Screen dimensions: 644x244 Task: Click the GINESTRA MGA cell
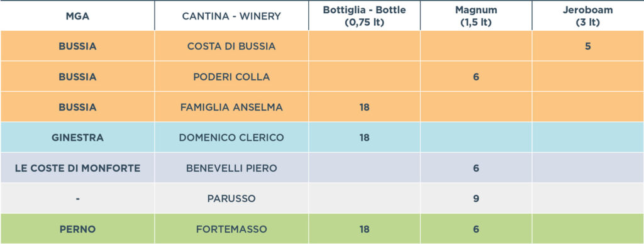(77, 138)
